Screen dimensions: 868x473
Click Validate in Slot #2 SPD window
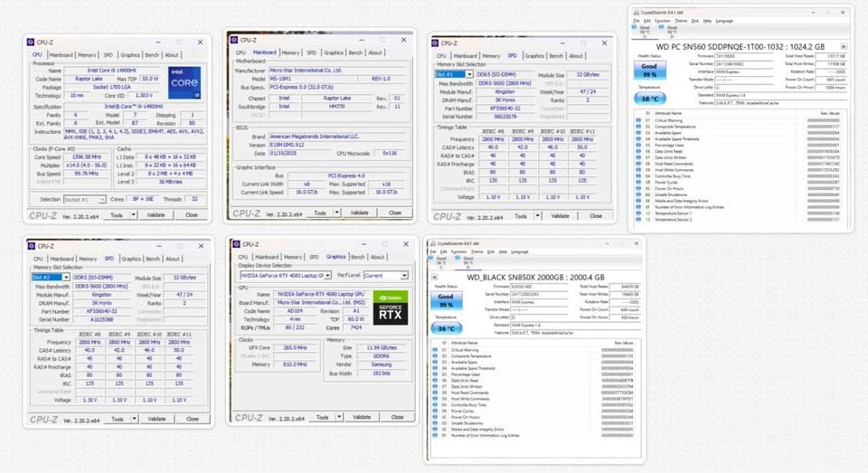pos(156,420)
